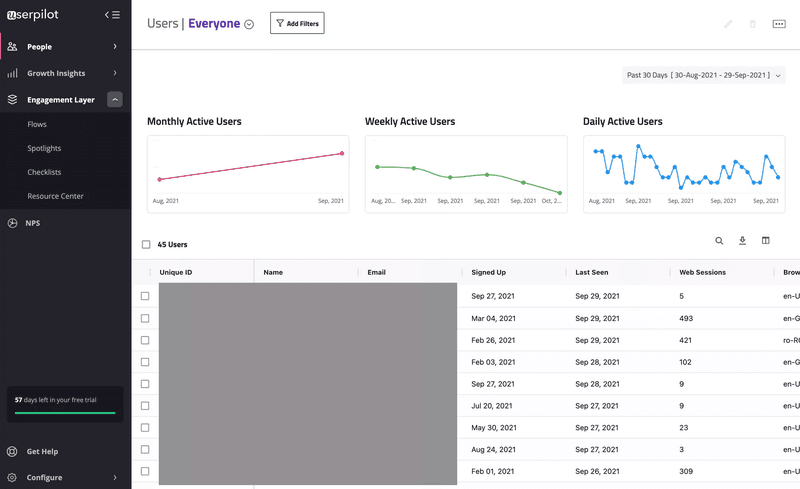Check the user row signed up Mar 04, 2021
Screen dimensions: 800x489
point(145,318)
